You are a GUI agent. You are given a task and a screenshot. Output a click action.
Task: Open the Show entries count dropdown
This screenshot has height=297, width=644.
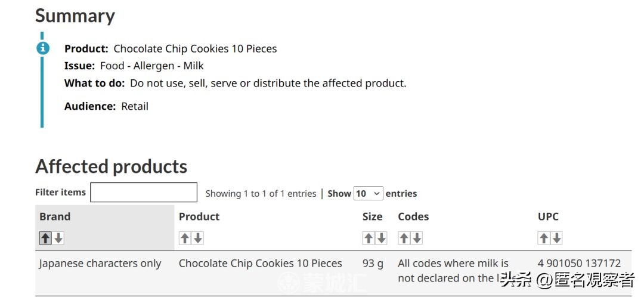(368, 193)
